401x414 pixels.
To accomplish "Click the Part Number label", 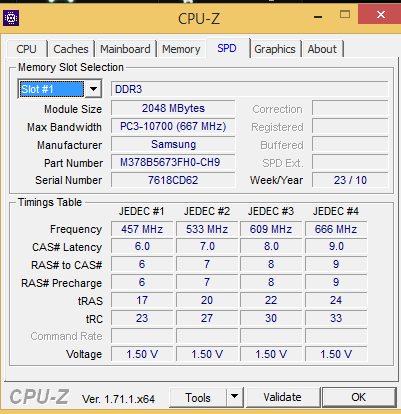I will (x=74, y=163).
